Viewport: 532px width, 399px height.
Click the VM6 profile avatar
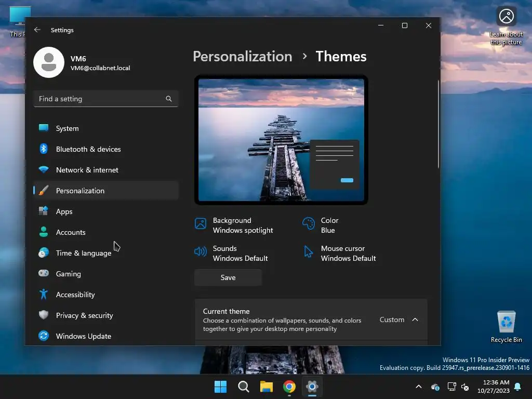point(49,62)
